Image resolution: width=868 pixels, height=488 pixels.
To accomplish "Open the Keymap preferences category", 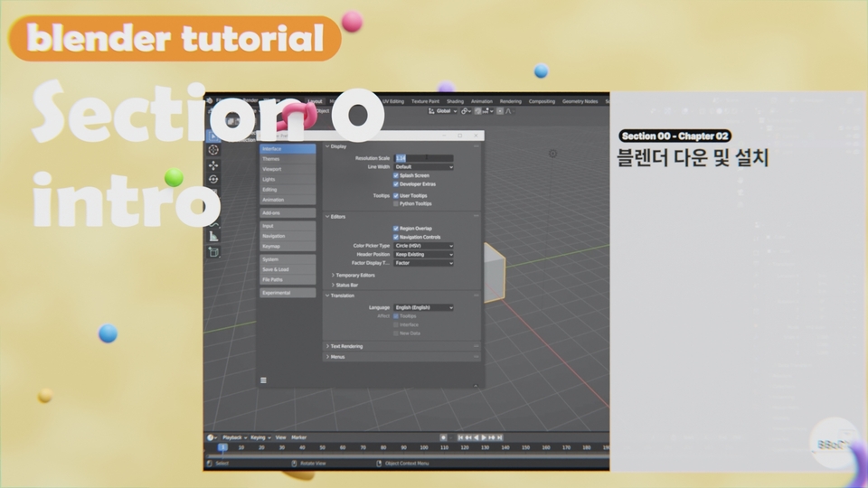I will (x=288, y=246).
